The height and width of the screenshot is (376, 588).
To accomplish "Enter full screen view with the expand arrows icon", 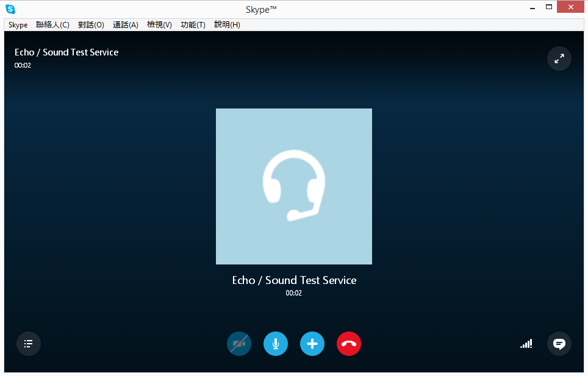I will pos(559,59).
